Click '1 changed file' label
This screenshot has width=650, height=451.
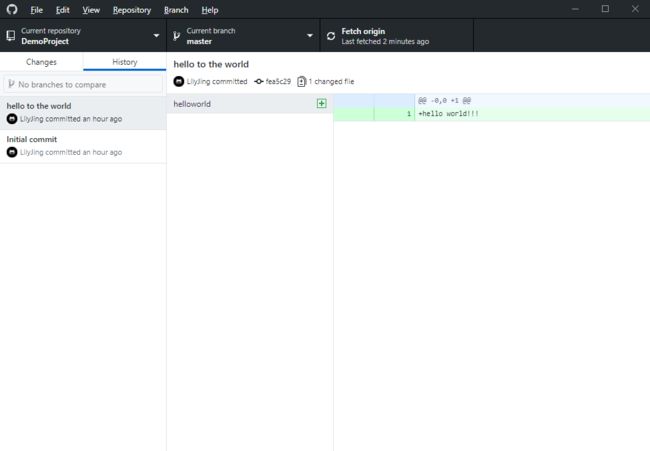[332, 82]
